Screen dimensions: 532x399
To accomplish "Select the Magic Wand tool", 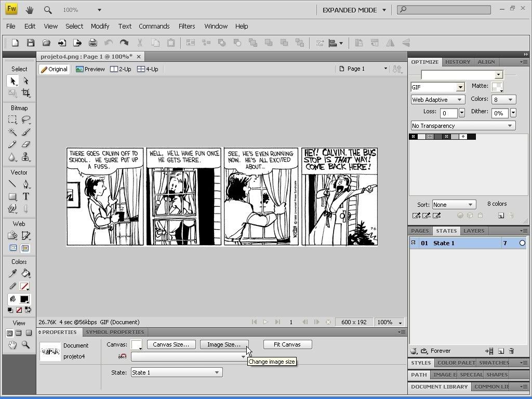I will [x=12, y=131].
